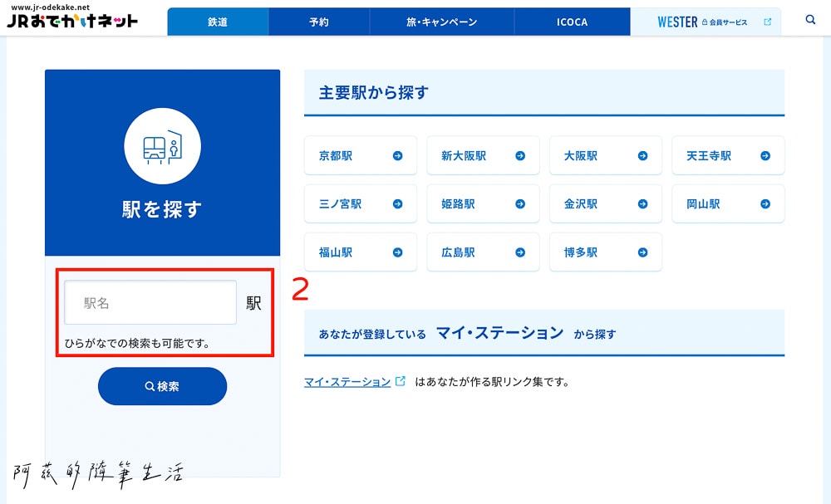
Task: Select 広島駅 station name
Action: (x=458, y=252)
